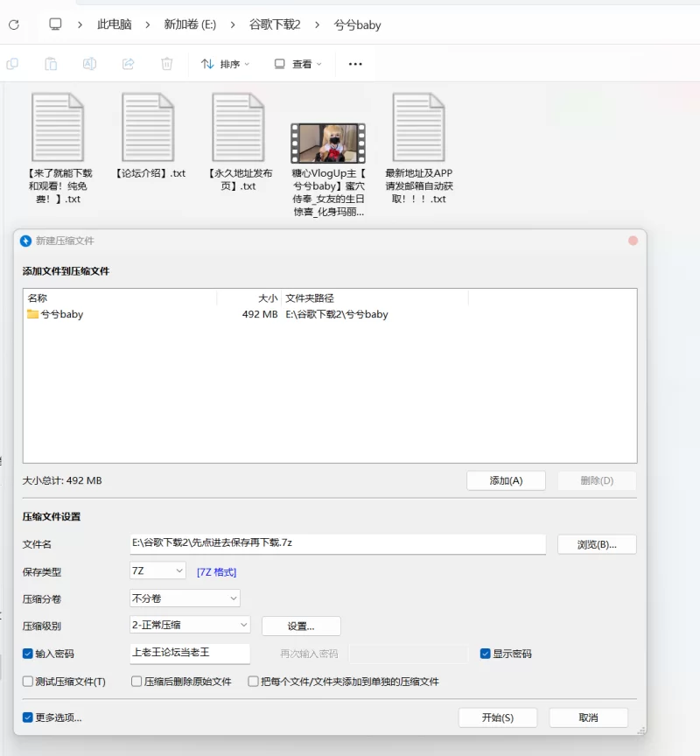Expand chevron after 新加卷 (E:) in breadcrumb

click(233, 24)
